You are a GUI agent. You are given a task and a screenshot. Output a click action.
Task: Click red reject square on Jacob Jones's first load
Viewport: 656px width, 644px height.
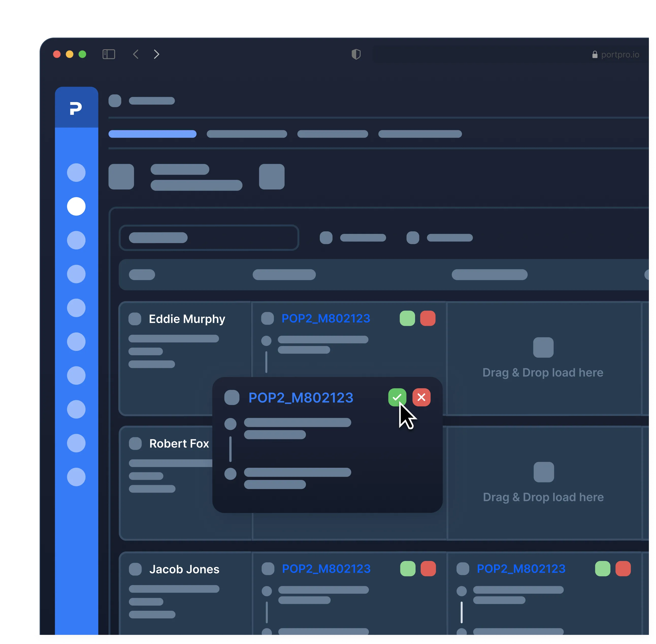[428, 569]
